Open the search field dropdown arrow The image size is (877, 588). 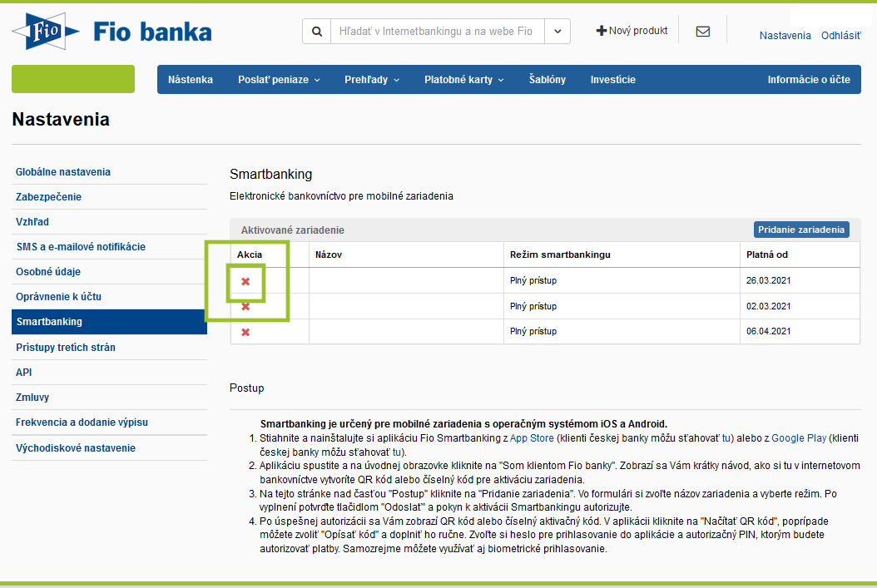point(557,32)
